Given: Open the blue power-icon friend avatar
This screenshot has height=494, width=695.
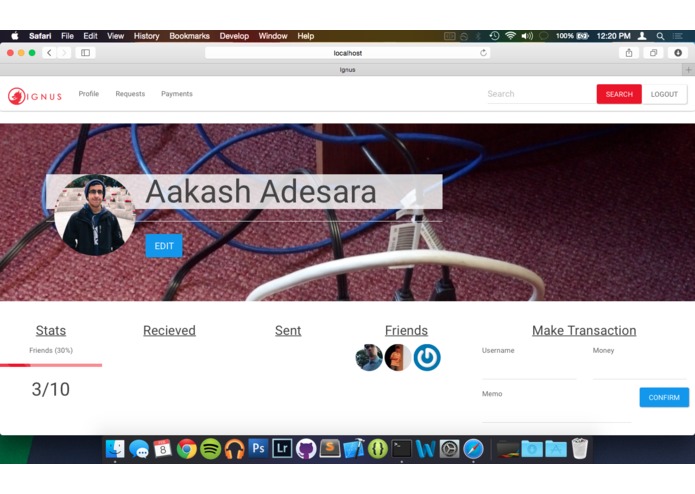Looking at the screenshot, I should pos(427,357).
